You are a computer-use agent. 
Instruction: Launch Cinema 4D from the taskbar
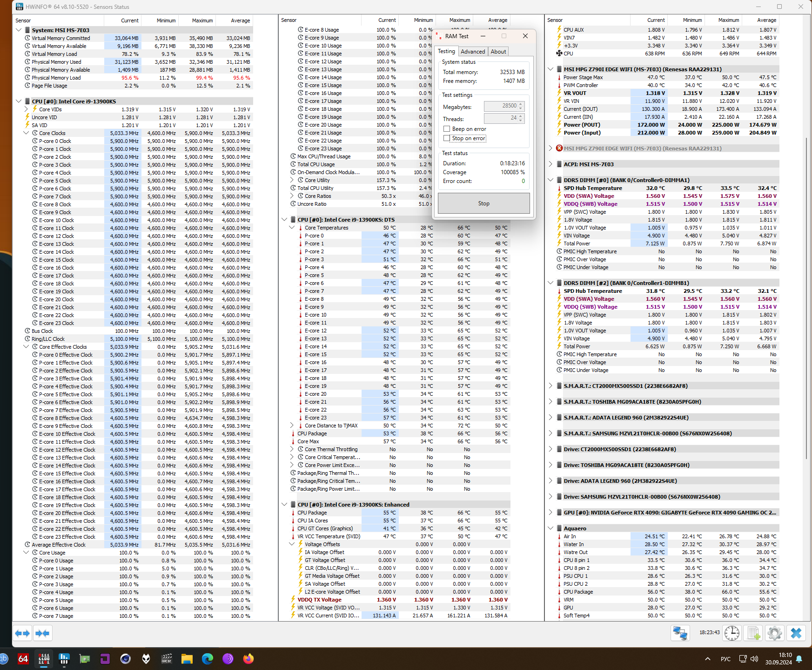[126, 659]
